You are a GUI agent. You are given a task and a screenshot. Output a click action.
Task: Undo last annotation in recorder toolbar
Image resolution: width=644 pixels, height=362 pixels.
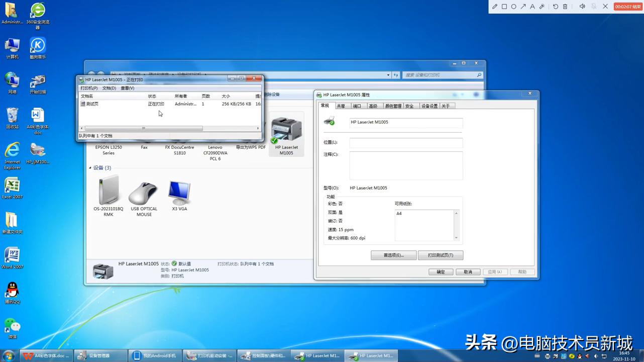pyautogui.click(x=556, y=7)
